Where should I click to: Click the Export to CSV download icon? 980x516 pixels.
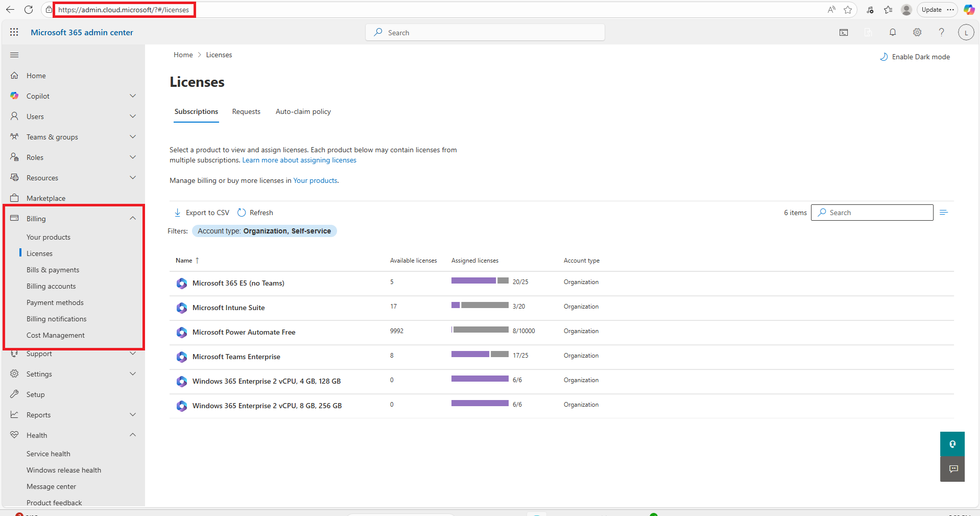point(177,213)
